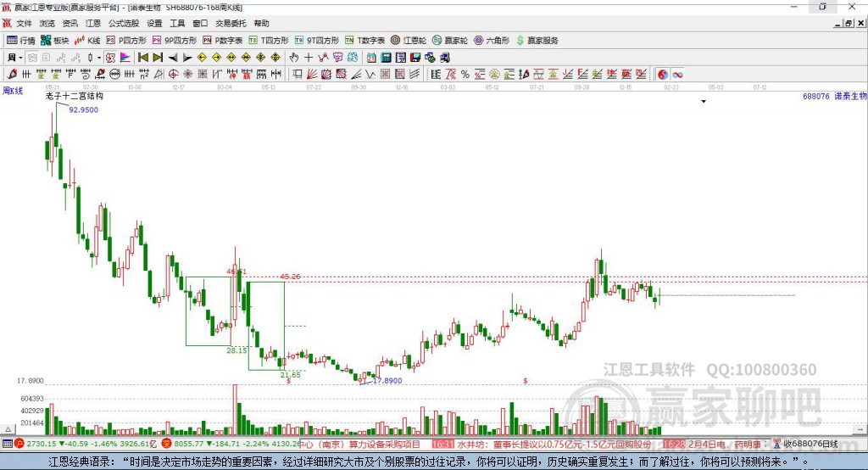Open the P四方形 tool

click(x=126, y=41)
